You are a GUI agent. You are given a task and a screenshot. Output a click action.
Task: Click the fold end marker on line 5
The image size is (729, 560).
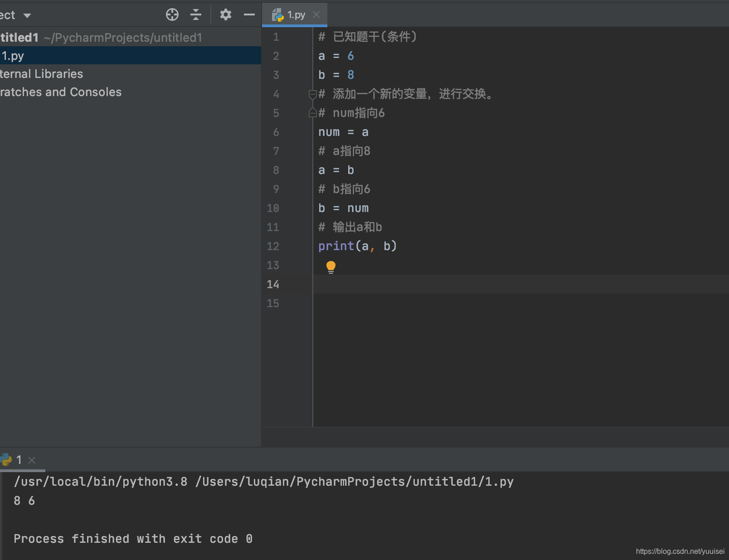pyautogui.click(x=312, y=113)
